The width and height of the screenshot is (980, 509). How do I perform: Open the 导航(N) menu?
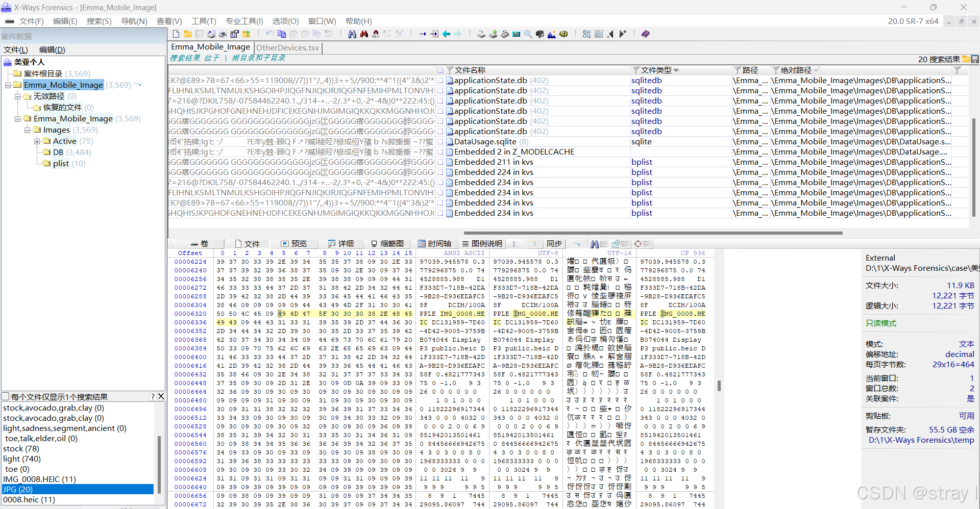pyautogui.click(x=134, y=21)
